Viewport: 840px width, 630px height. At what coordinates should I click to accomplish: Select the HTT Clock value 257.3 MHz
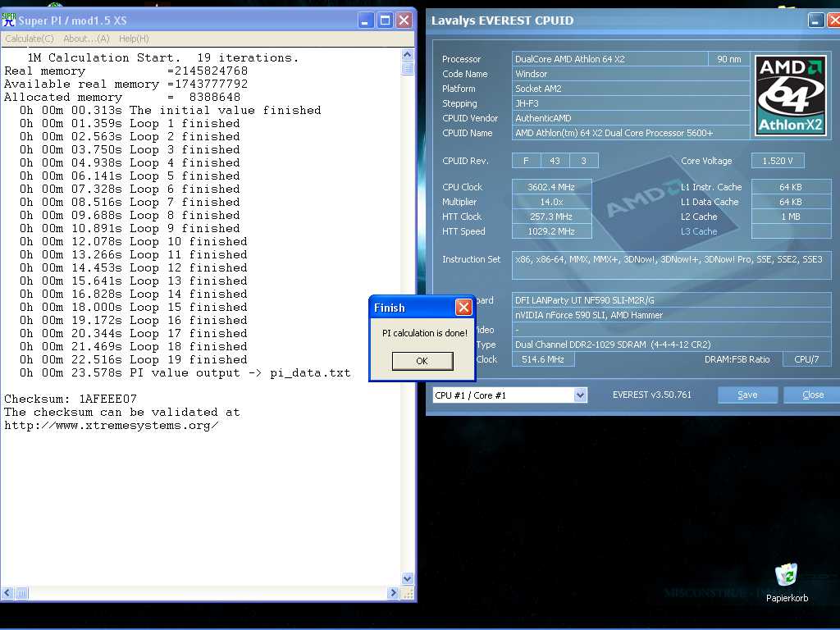coord(552,217)
